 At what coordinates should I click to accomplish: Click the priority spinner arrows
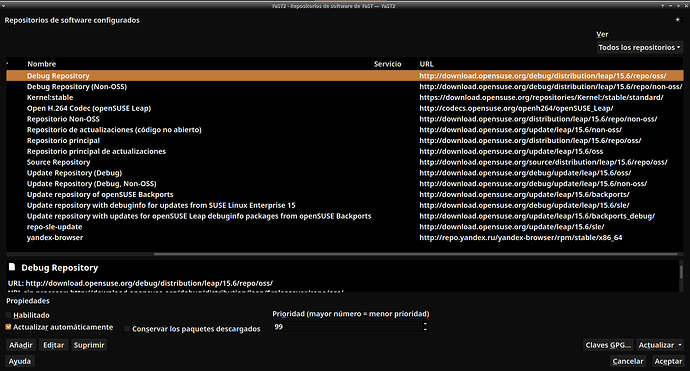(x=425, y=327)
